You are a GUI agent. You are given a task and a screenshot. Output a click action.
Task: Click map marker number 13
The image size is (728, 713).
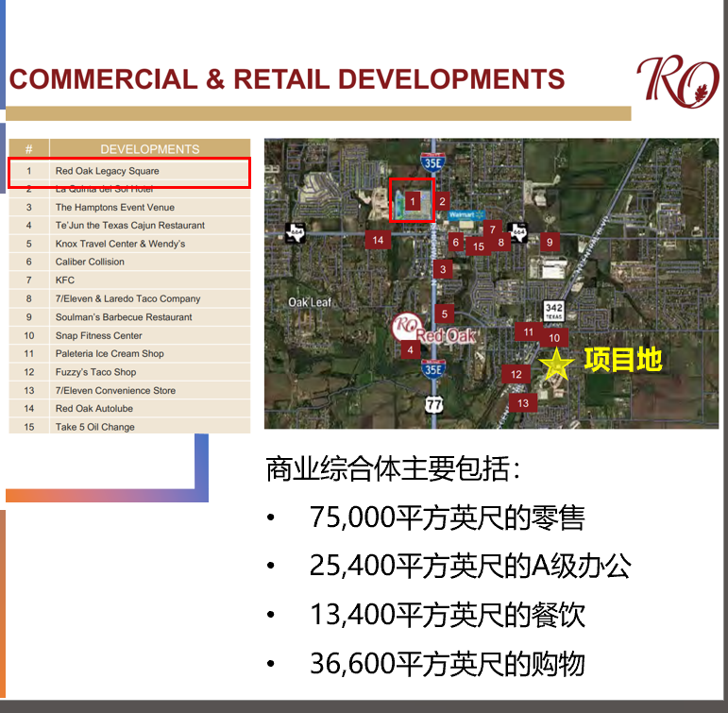(523, 403)
